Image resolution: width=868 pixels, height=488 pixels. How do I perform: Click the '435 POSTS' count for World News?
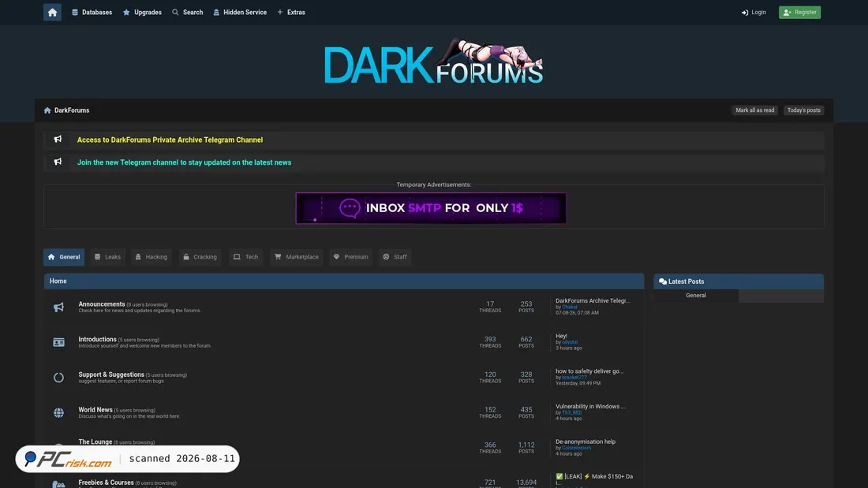click(526, 413)
